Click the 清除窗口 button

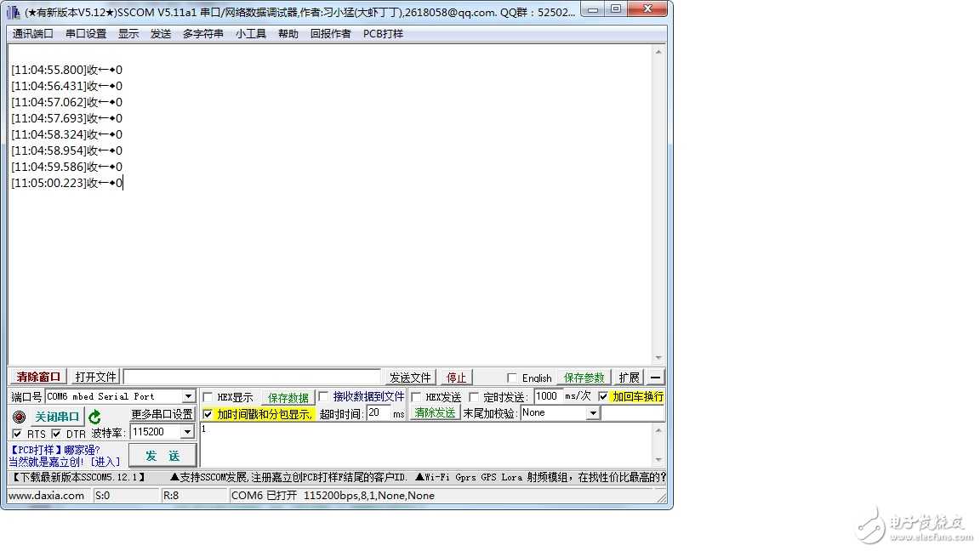(x=38, y=377)
